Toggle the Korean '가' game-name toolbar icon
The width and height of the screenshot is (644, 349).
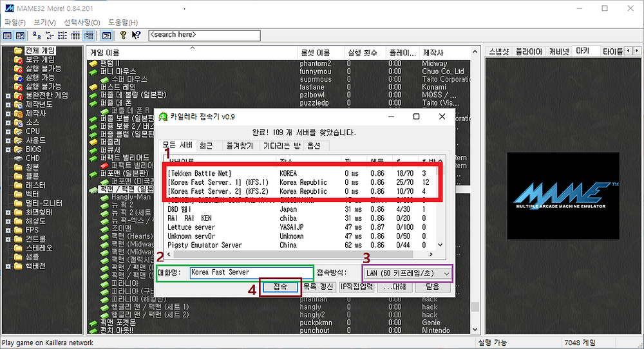[x=106, y=35]
